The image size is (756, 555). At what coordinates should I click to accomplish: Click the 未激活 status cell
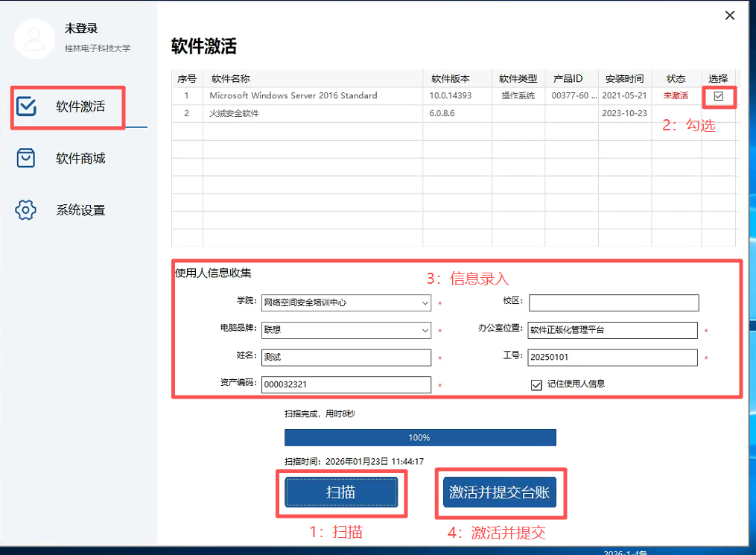676,95
